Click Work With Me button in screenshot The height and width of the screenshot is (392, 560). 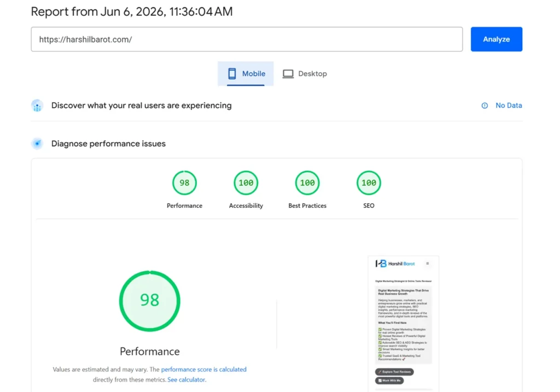tap(389, 381)
